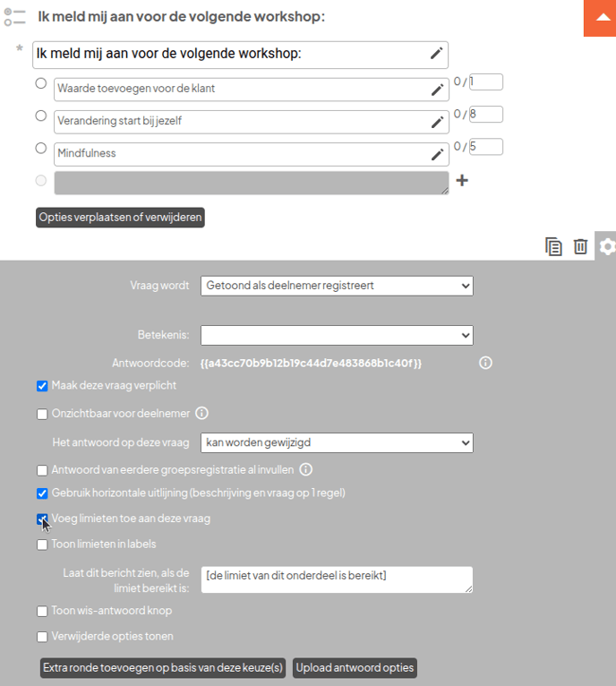Click the Antwoordcode value text
The image size is (616, 686).
tap(311, 363)
